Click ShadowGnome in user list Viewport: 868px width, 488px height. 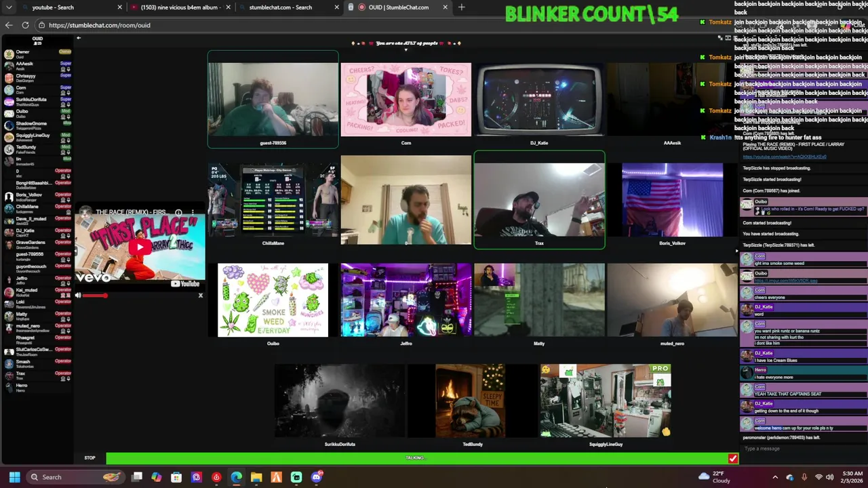point(37,125)
